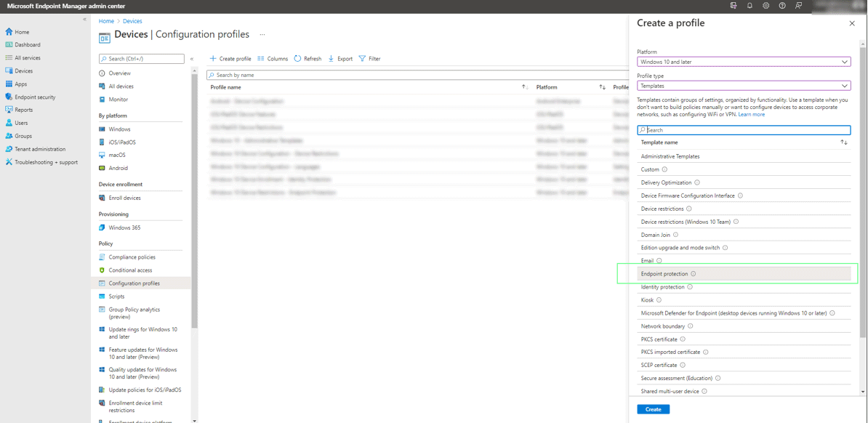Open the Learn more link
The image size is (868, 423).
point(751,114)
